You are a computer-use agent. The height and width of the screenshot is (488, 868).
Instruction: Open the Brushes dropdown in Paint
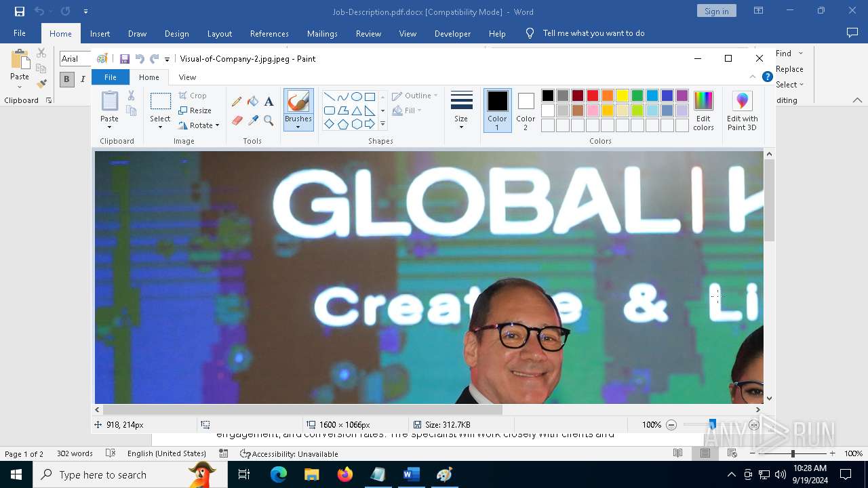pos(298,127)
